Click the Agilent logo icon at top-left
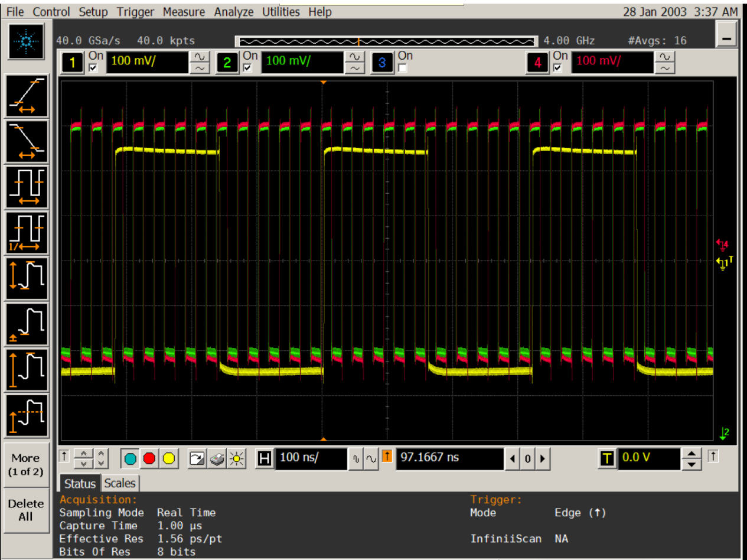 (x=27, y=42)
